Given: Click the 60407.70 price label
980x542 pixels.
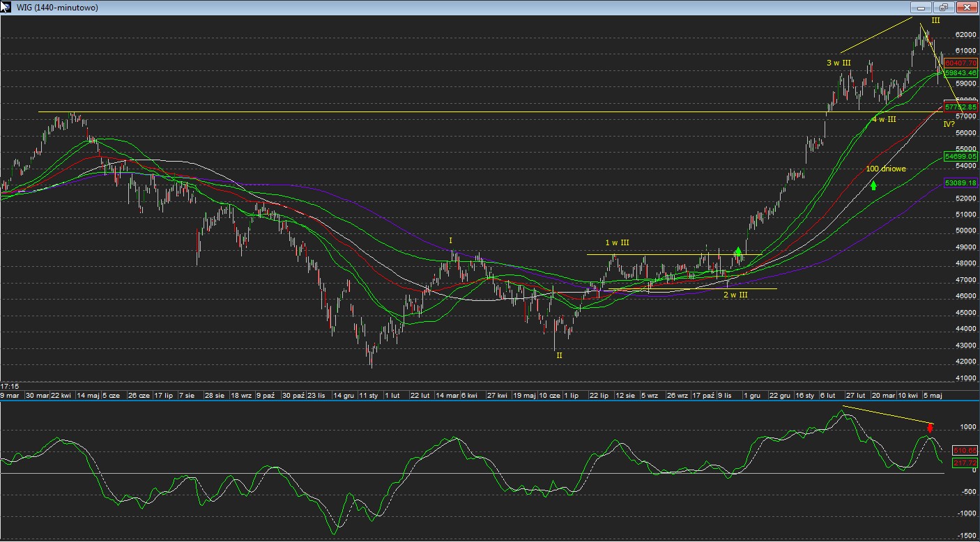Looking at the screenshot, I should point(960,63).
